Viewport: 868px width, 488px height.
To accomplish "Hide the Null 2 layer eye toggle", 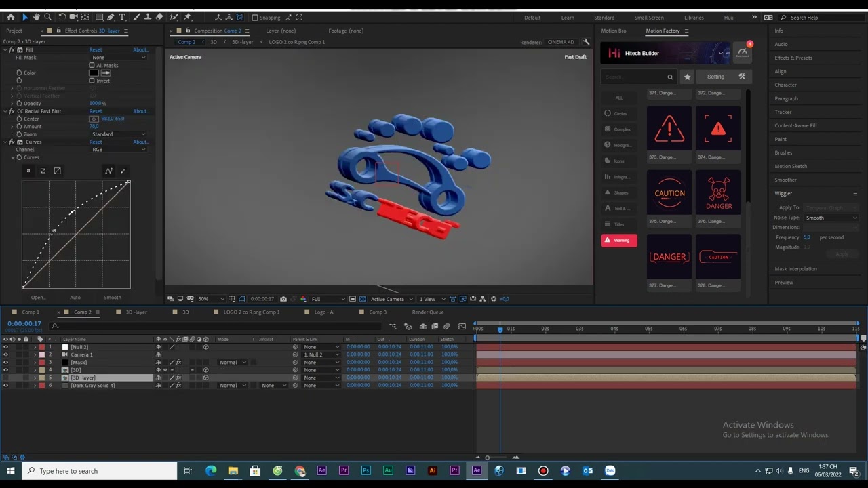I will point(6,347).
